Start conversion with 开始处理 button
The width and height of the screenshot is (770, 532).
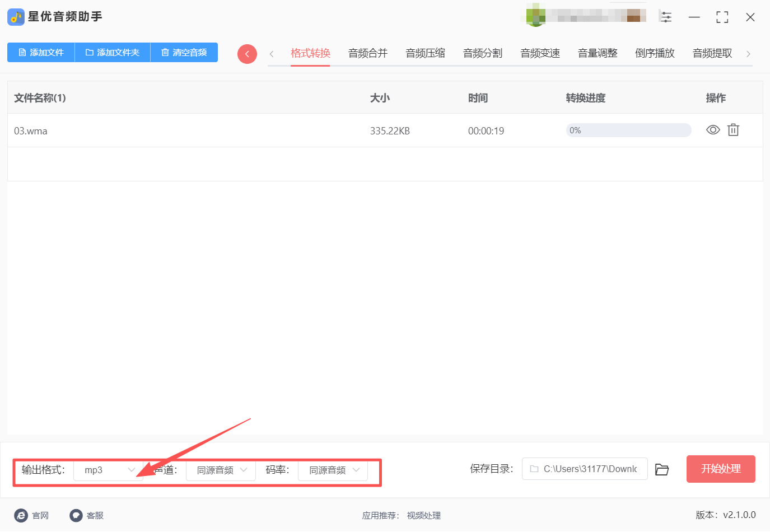pos(721,469)
